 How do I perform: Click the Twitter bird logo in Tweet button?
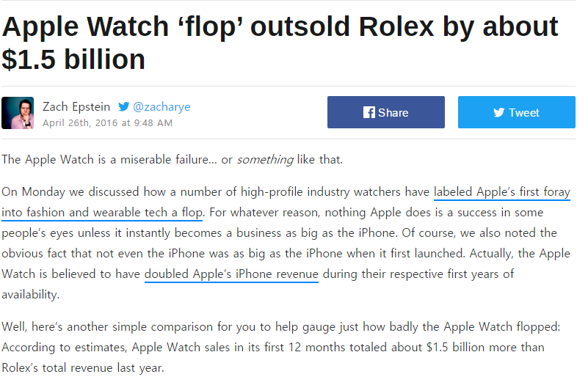(499, 112)
